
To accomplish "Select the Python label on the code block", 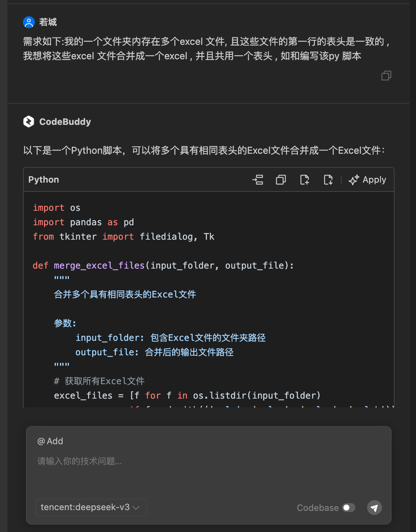I will point(43,180).
